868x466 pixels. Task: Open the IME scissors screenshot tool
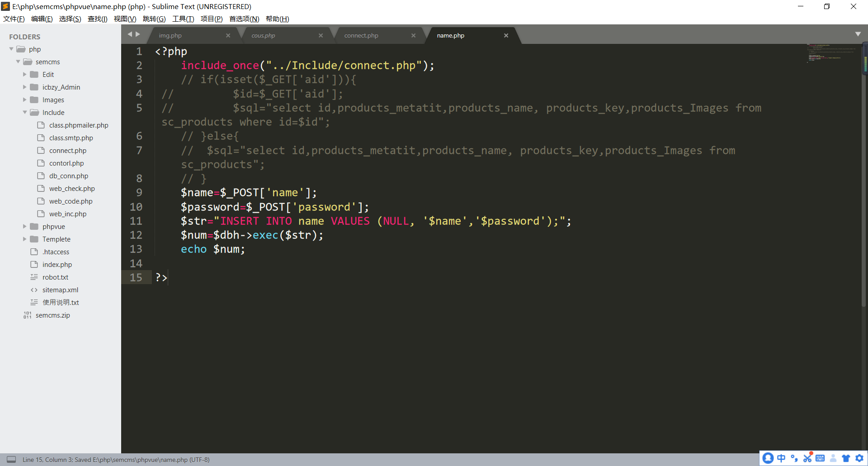pyautogui.click(x=807, y=458)
